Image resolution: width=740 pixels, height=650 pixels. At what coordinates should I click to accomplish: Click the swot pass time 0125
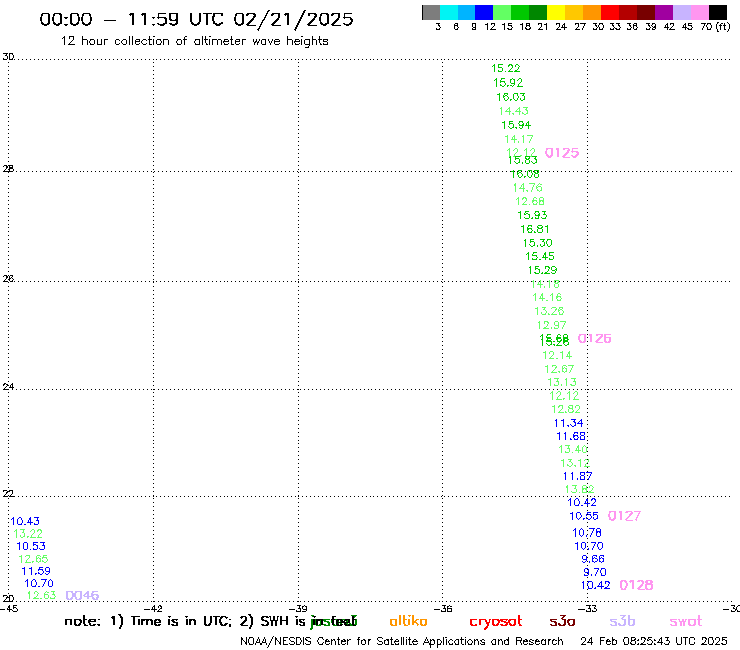[x=562, y=153]
